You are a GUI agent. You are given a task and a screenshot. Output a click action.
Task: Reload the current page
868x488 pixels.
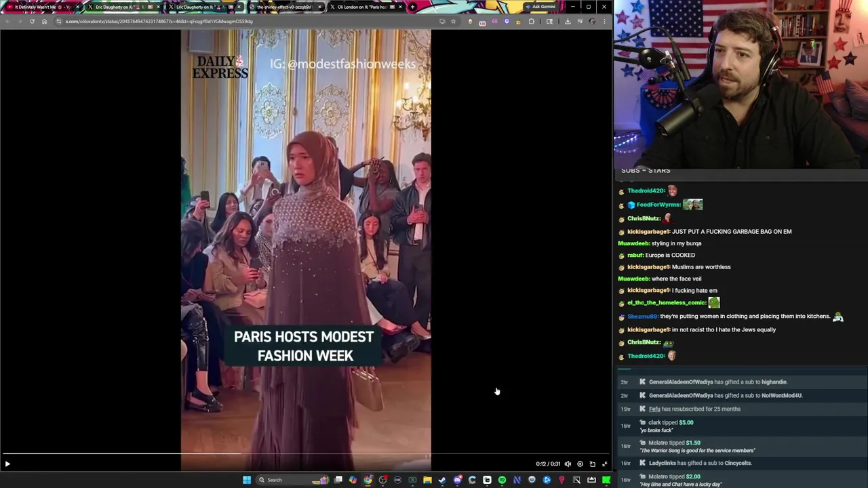[32, 21]
